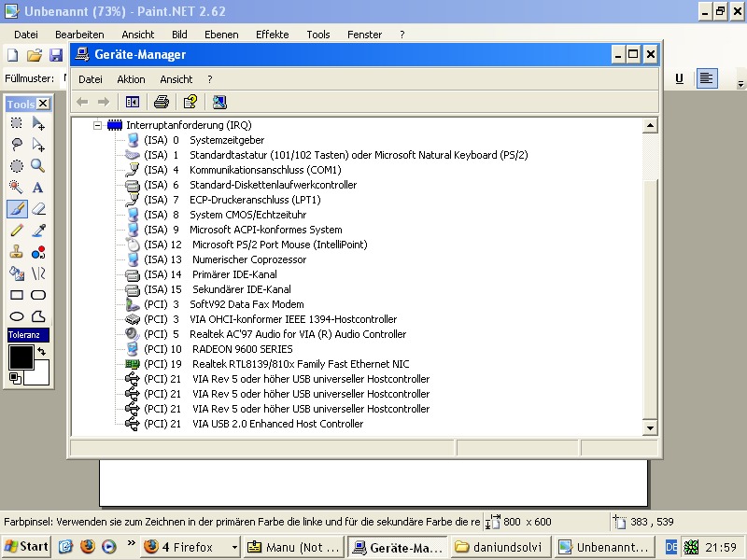Expand the quick launch chevron
This screenshot has width=747, height=560.
pos(131,543)
